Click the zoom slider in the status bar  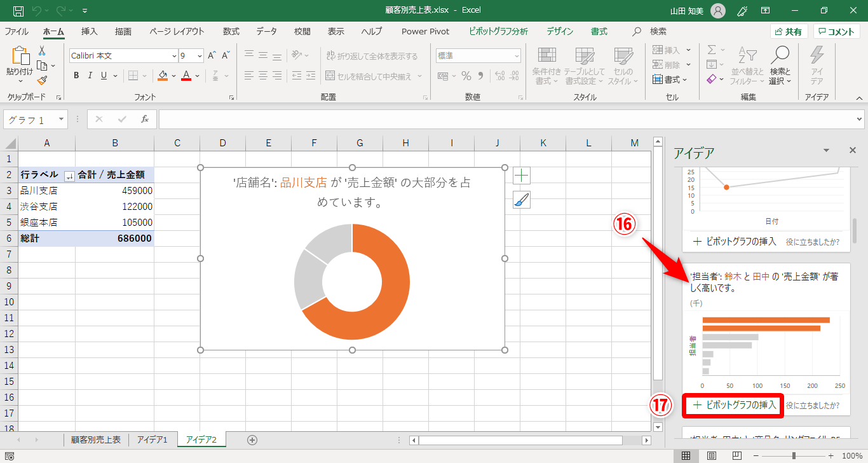click(794, 455)
